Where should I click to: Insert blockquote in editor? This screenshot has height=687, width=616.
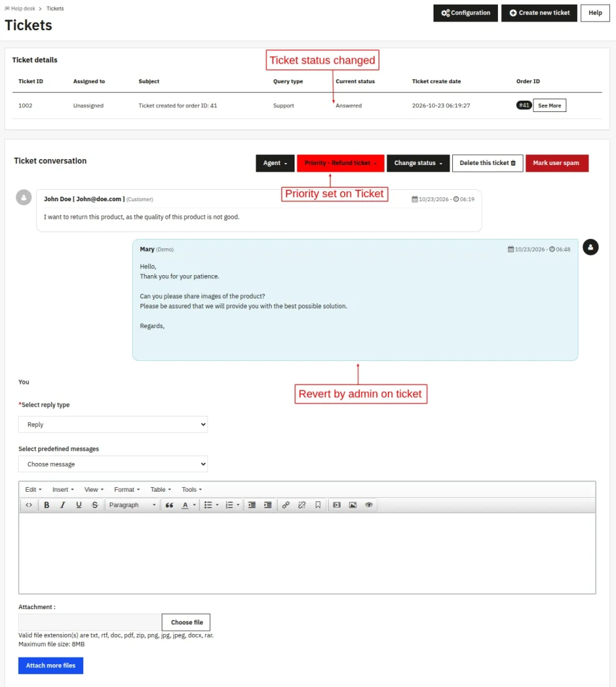(169, 505)
